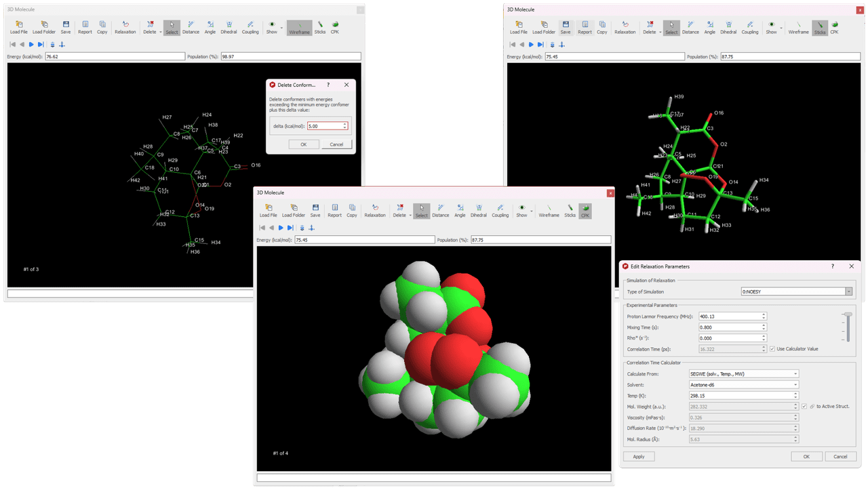Select the Dihedral tool in the left window
868x488 pixels.
tap(229, 27)
